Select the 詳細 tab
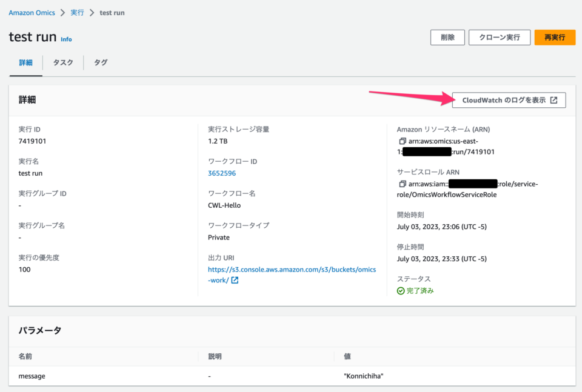This screenshot has height=392, width=582. coord(25,62)
